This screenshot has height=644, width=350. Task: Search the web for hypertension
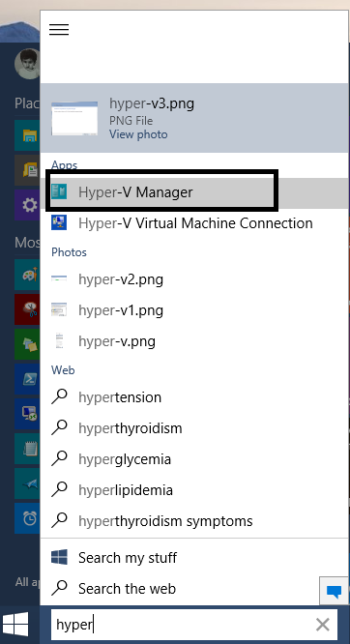coord(194,397)
